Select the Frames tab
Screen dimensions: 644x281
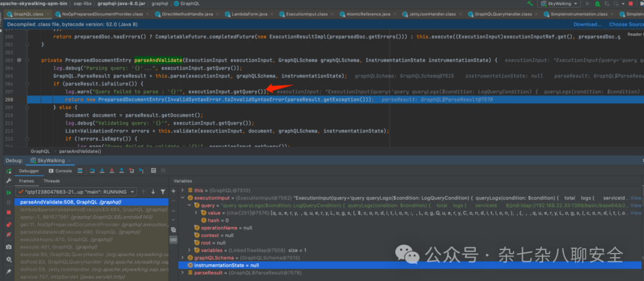(x=27, y=181)
